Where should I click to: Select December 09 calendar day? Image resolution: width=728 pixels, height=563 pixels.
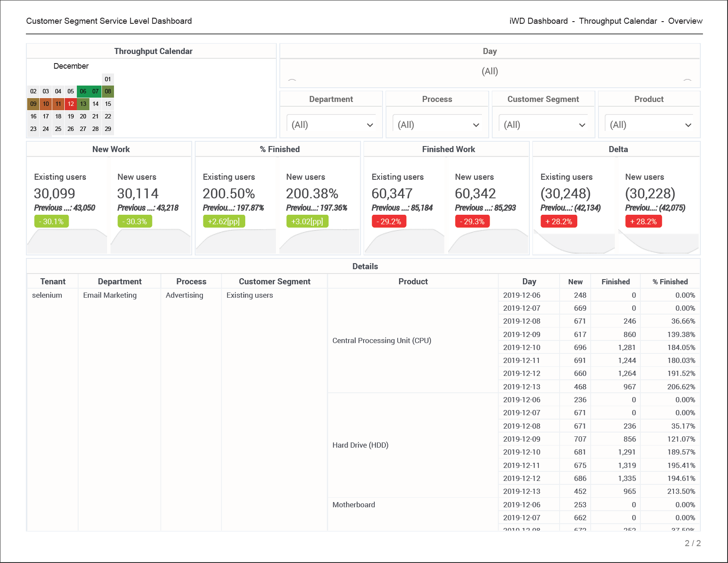pos(33,104)
